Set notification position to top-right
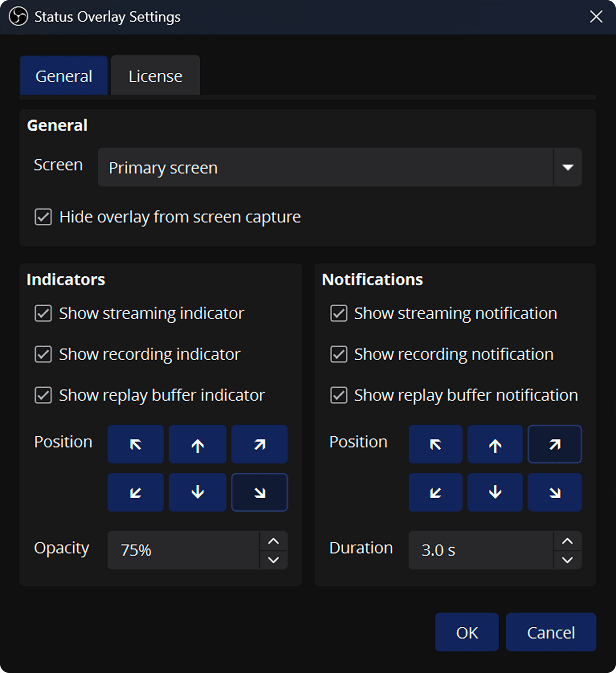616x673 pixels. pyautogui.click(x=555, y=444)
